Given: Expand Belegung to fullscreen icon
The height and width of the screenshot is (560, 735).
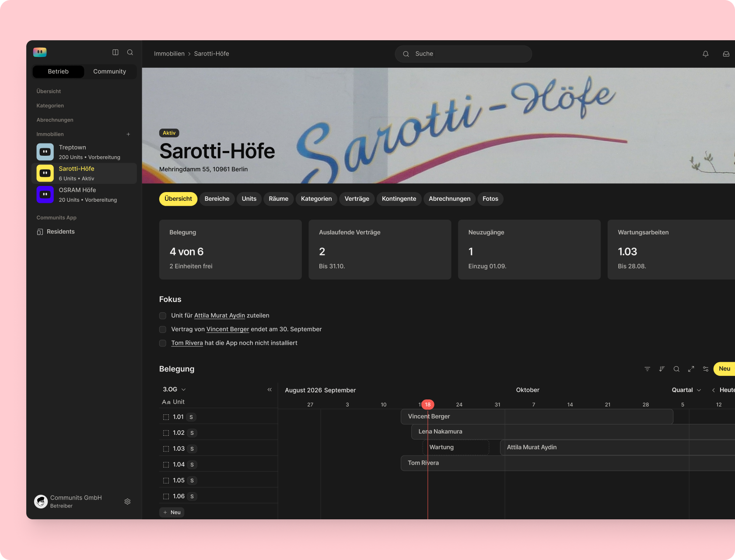Looking at the screenshot, I should tap(691, 369).
